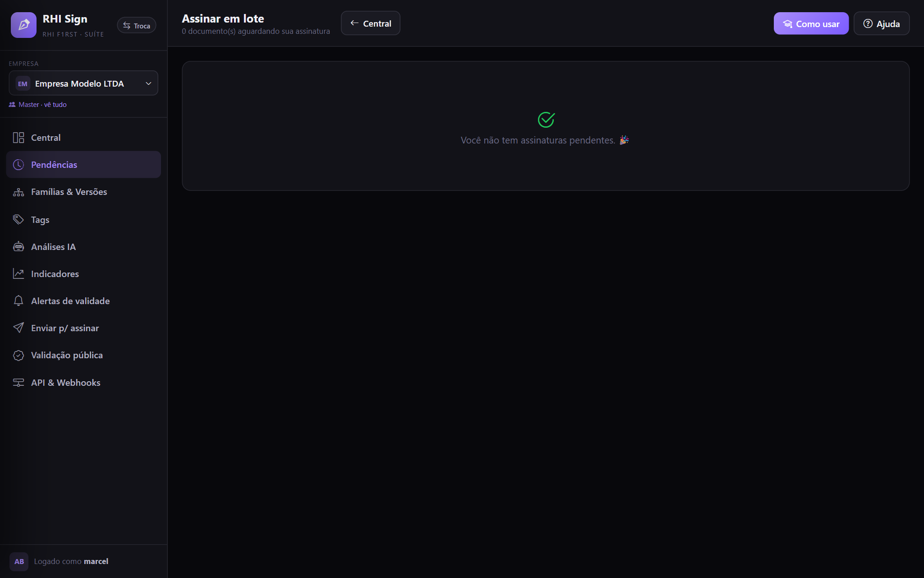Click the Enviar p/ assinar paper plane icon
The width and height of the screenshot is (924, 578).
point(18,328)
